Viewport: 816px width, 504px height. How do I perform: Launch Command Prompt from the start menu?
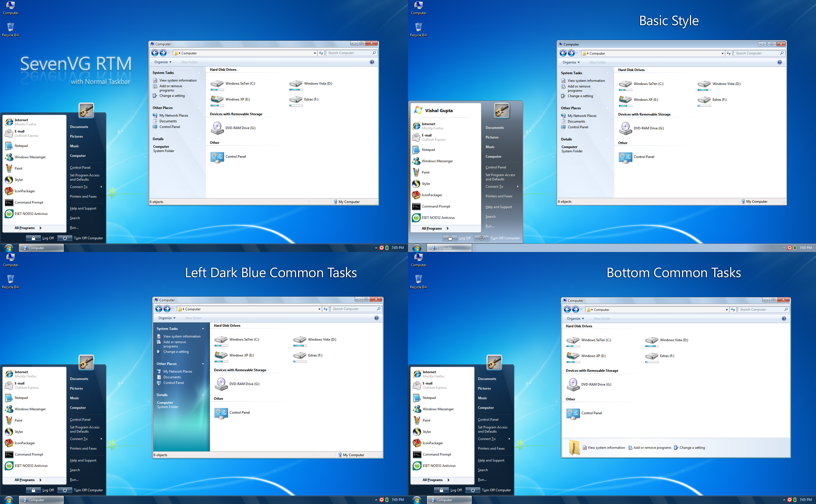(29, 202)
